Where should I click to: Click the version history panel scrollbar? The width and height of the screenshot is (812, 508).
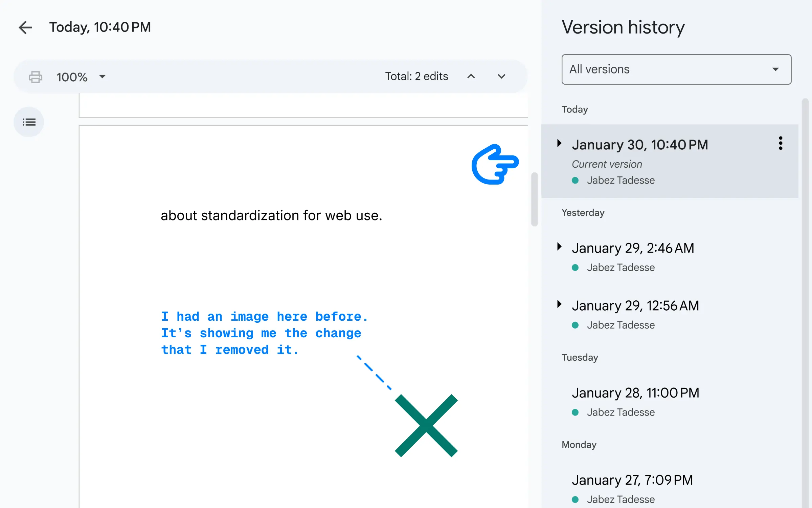805,303
